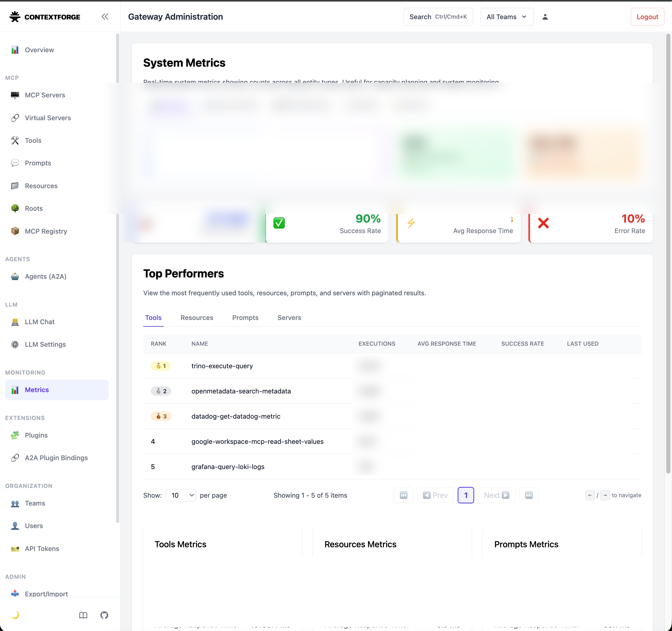Open the user profile icon
This screenshot has height=631, width=672.
coord(545,17)
